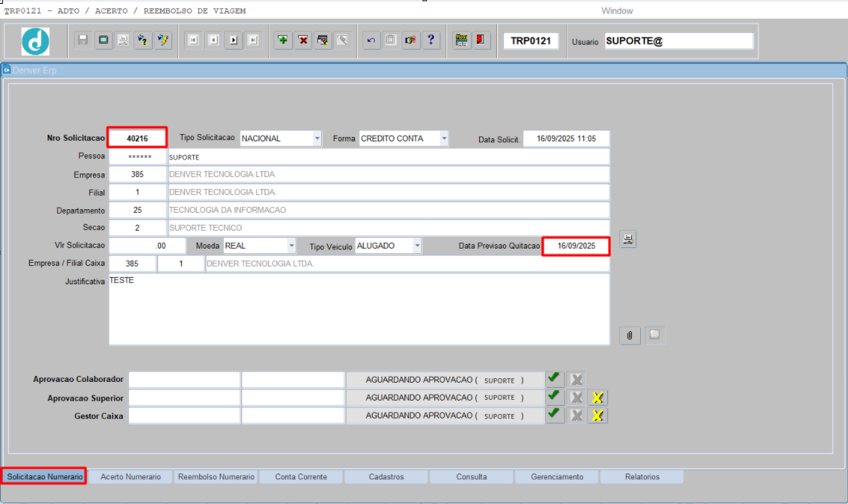
Task: Open the Tipo Solicitacao dropdown
Action: tap(317, 138)
